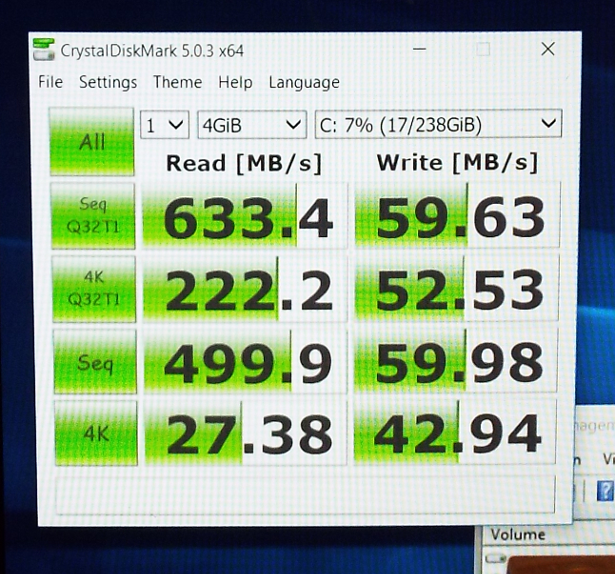Open the Help menu
The width and height of the screenshot is (615, 574).
235,83
